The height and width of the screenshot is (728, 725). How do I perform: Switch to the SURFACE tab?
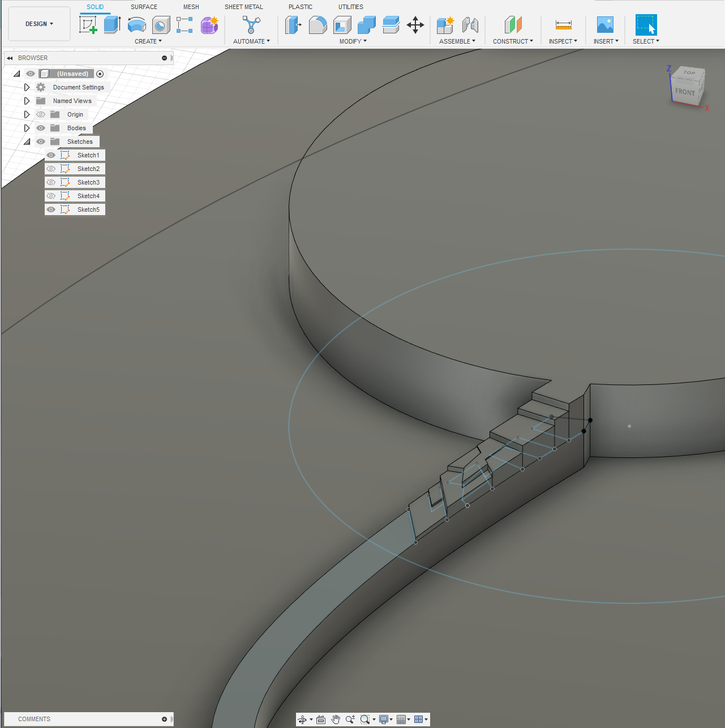point(144,7)
